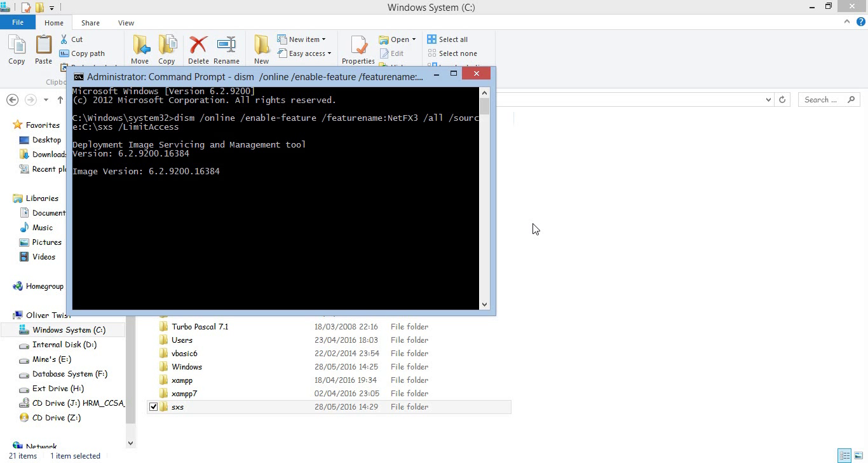Go back with the navigation arrow
Viewport: 868px width, 463px height.
pyautogui.click(x=12, y=99)
